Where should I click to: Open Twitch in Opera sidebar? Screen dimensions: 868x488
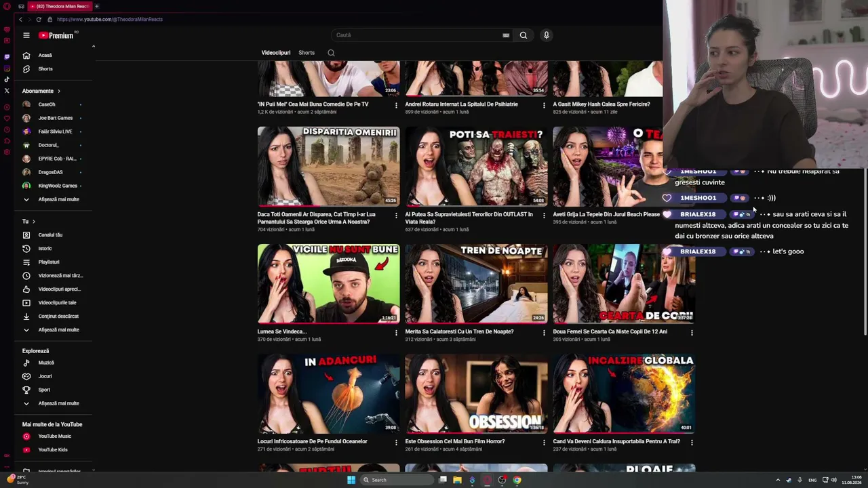[x=7, y=56]
